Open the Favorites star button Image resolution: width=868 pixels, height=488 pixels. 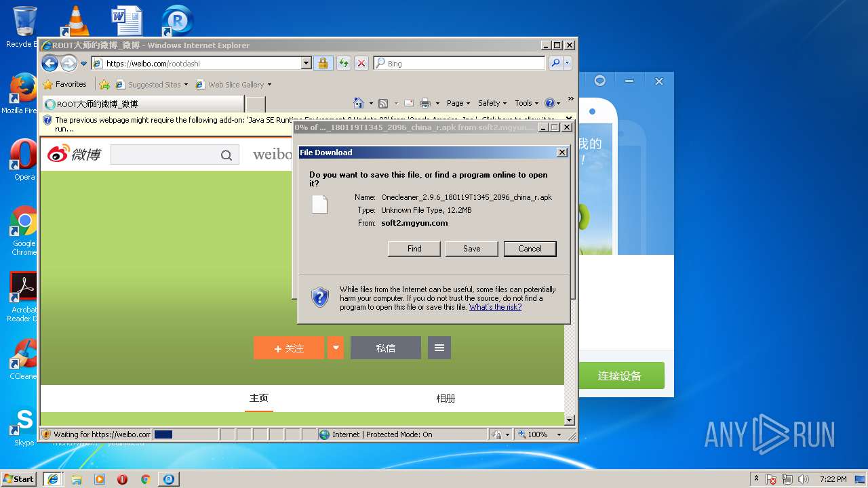64,84
